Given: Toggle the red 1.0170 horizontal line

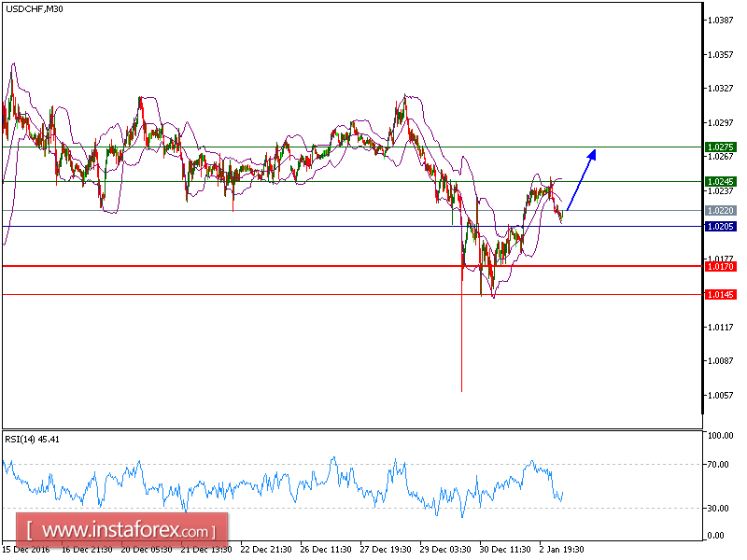Looking at the screenshot, I should click(x=233, y=266).
